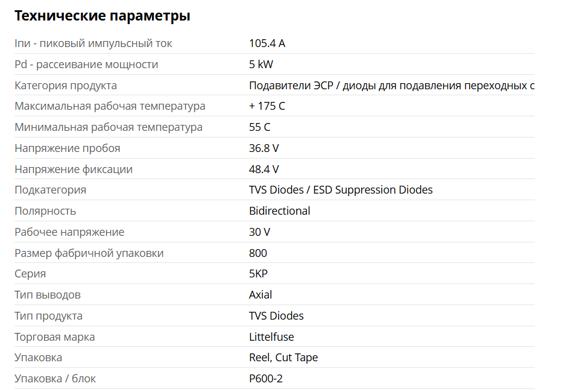Click the power dissipation value 5 kW
574x392 pixels.
pyautogui.click(x=261, y=65)
